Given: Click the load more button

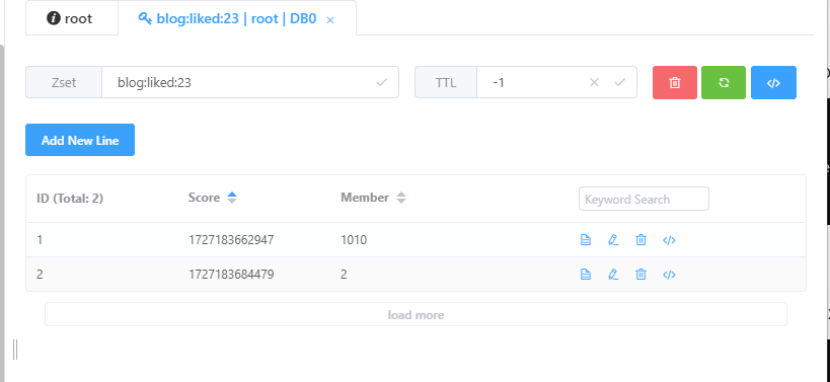Looking at the screenshot, I should pos(416,315).
